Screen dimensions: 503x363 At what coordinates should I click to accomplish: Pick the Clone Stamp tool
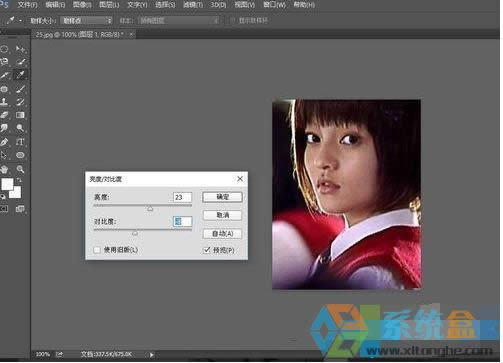[x=4, y=102]
